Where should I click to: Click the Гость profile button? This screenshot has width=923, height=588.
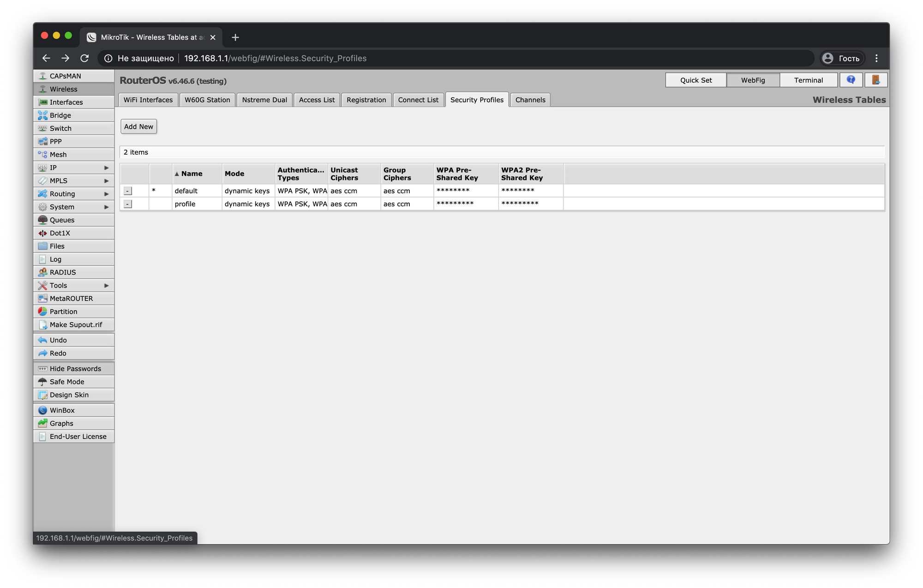842,58
